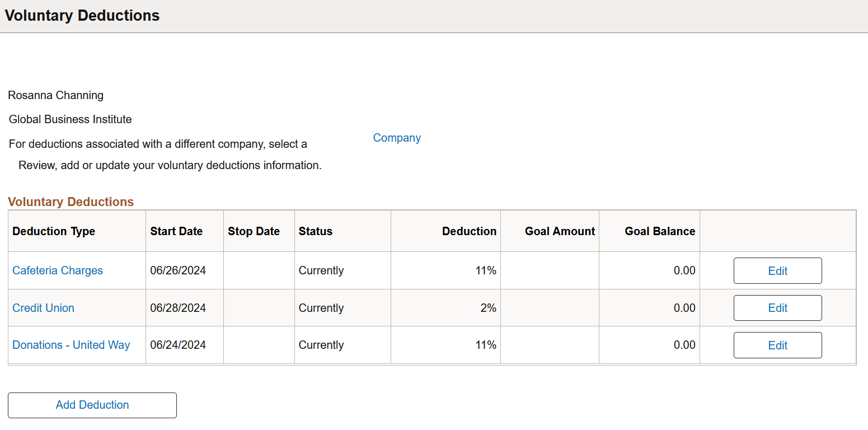Open the Credit Union deduction details
Screen dimensions: 868x430
point(43,307)
